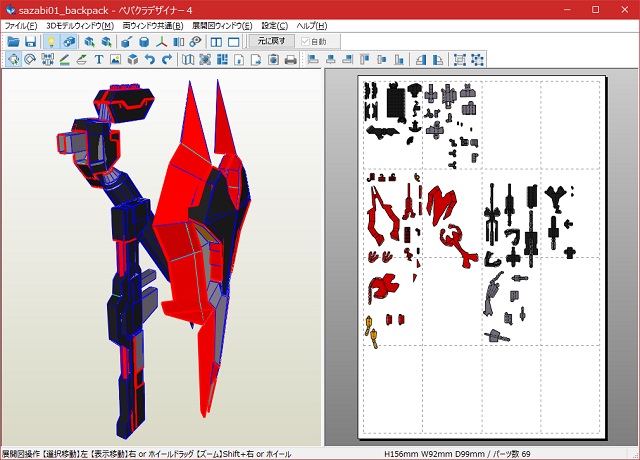Toggle the 自動 checkbox
This screenshot has width=640, height=460.
pos(314,42)
